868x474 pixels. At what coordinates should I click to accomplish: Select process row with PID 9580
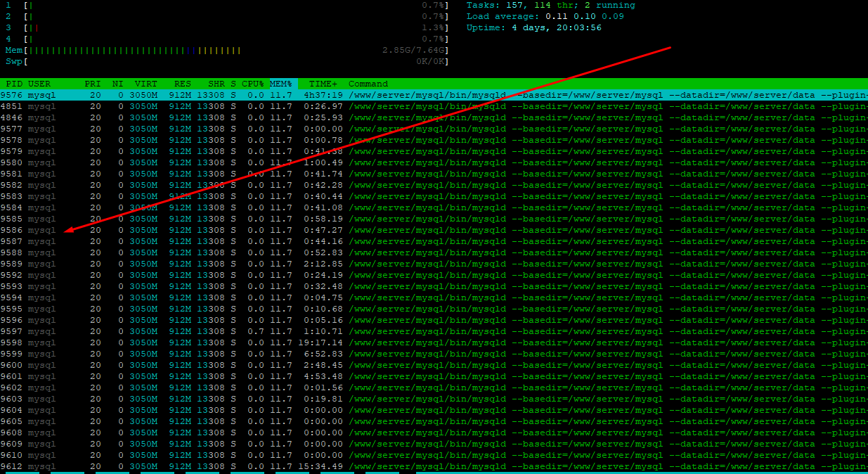[x=434, y=162]
